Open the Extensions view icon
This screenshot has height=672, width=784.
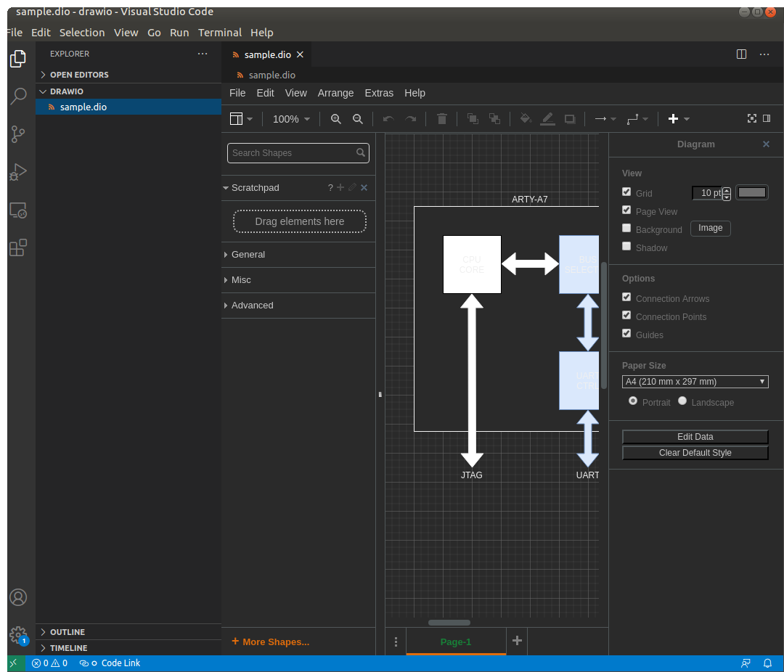point(18,248)
